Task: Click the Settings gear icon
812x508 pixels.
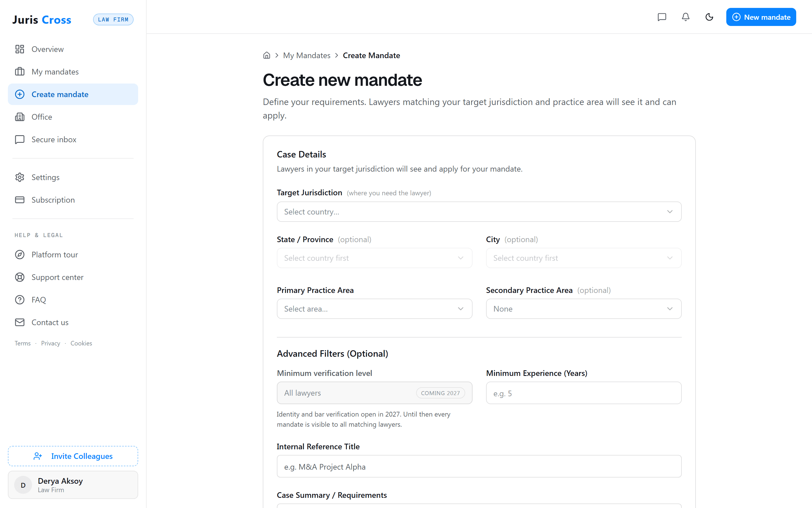Action: point(20,177)
